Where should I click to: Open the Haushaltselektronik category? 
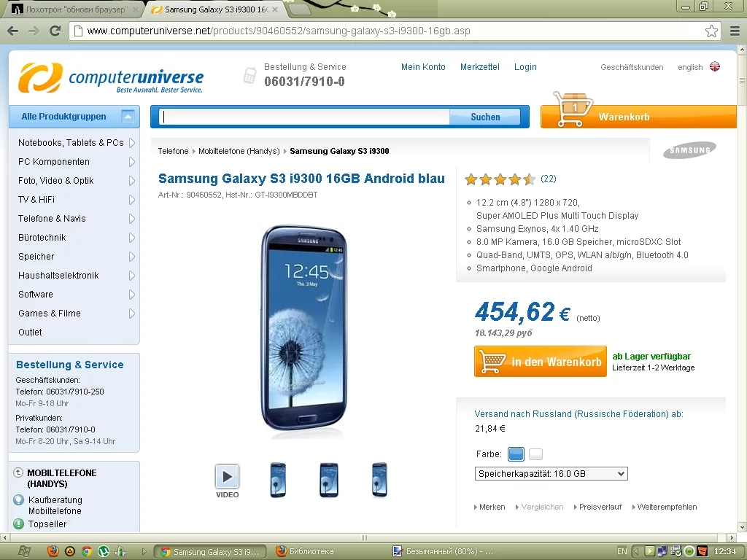58,276
